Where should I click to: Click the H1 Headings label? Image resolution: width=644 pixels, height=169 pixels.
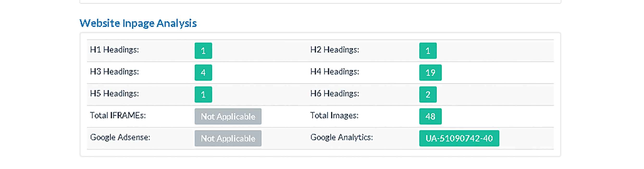point(114,50)
